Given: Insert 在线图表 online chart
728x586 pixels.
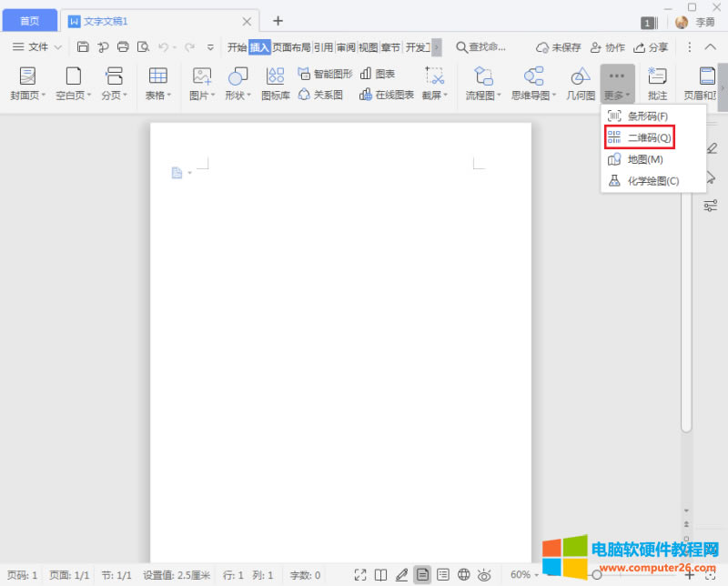Looking at the screenshot, I should tap(387, 95).
